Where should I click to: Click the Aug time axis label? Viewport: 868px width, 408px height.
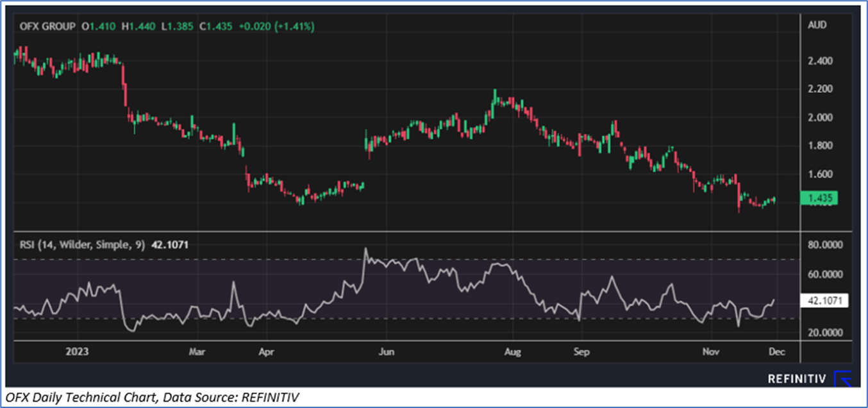512,352
